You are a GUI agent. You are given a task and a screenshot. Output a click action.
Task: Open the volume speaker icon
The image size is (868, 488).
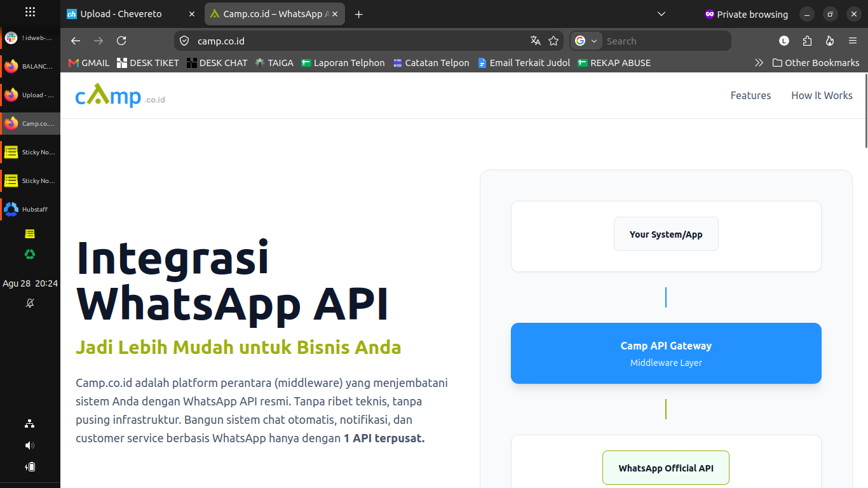coord(30,445)
